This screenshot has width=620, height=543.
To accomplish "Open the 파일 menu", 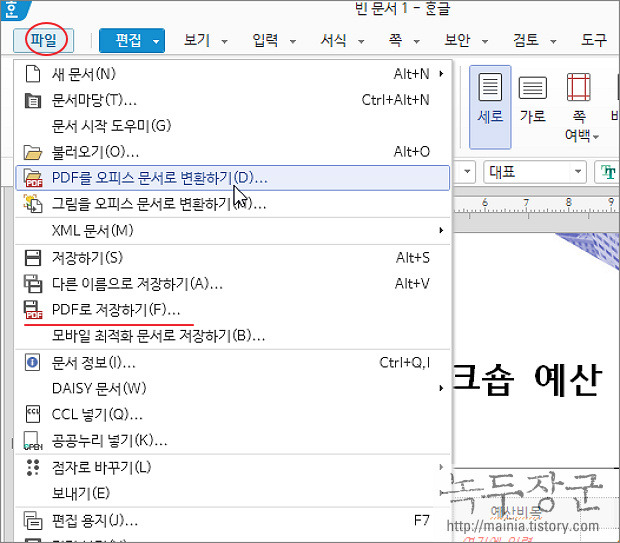I will tap(43, 40).
